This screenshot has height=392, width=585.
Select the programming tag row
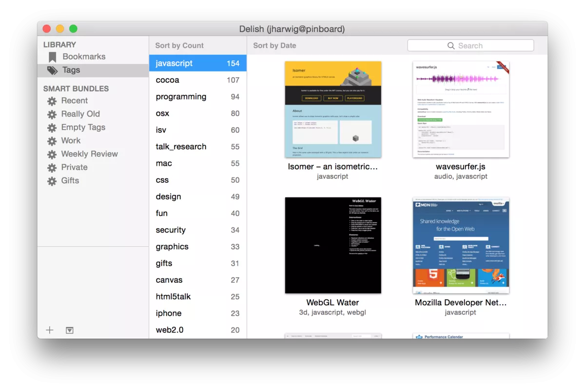(198, 97)
